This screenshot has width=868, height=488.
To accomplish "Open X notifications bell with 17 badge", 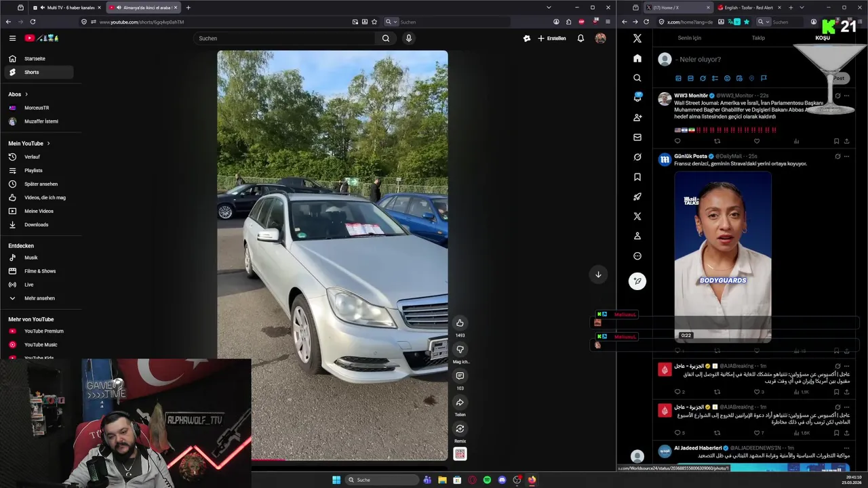I will pyautogui.click(x=637, y=98).
